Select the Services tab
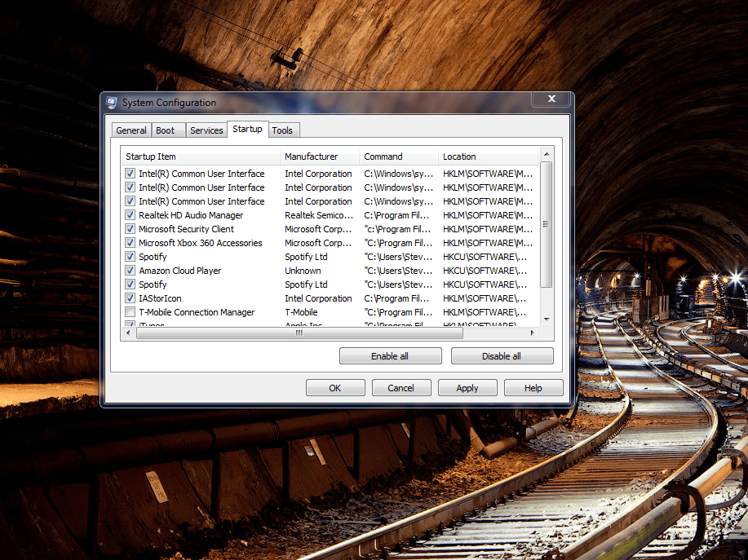The image size is (748, 560). [206, 130]
